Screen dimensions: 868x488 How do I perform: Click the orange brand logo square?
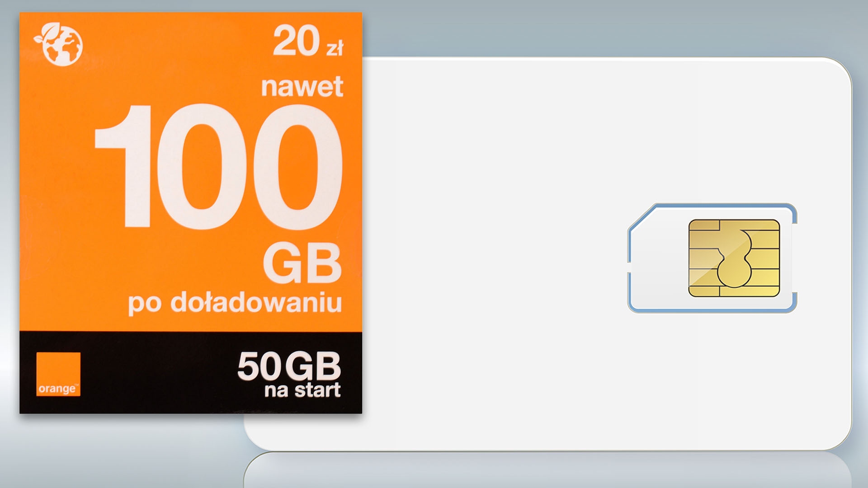click(x=58, y=374)
